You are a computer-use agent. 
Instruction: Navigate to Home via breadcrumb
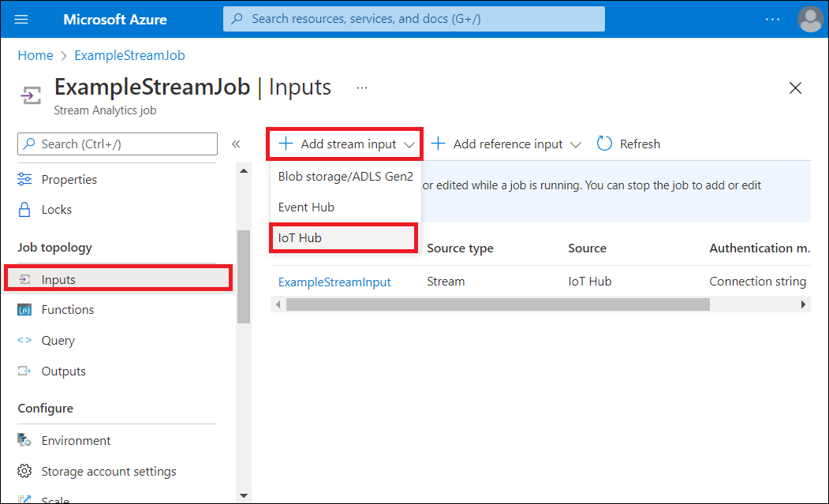(x=35, y=55)
